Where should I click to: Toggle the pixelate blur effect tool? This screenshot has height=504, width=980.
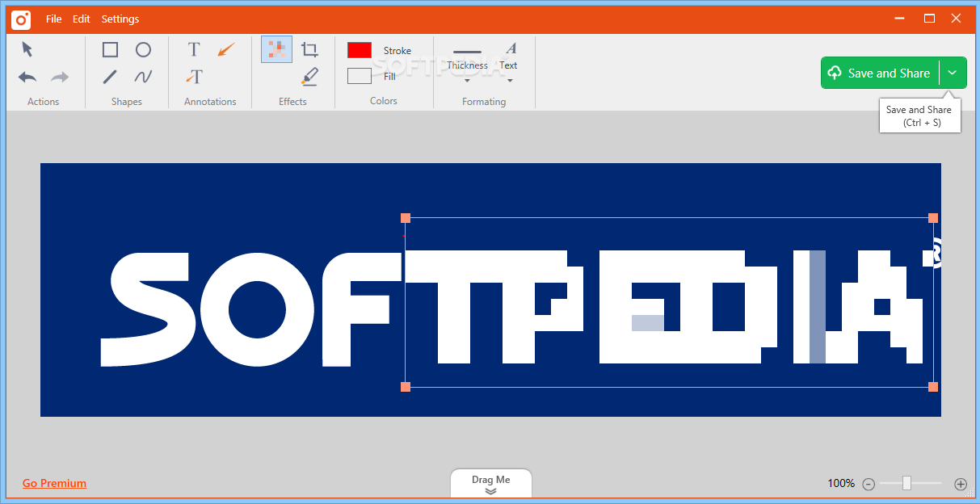pos(276,50)
